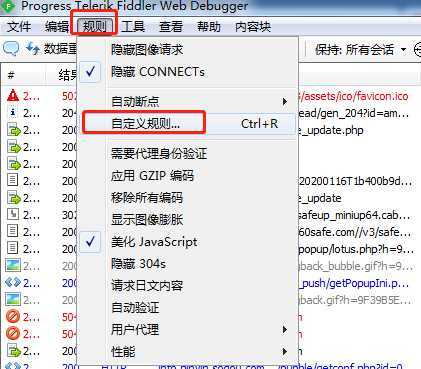Click the image icon of the back_bubble.gif row
This screenshot has width=421, height=369.
tap(13, 265)
